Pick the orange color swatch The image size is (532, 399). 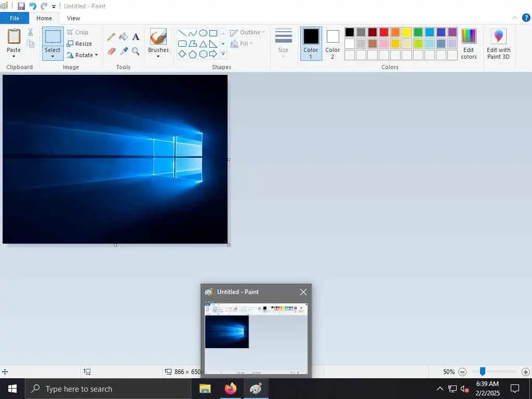pyautogui.click(x=395, y=32)
